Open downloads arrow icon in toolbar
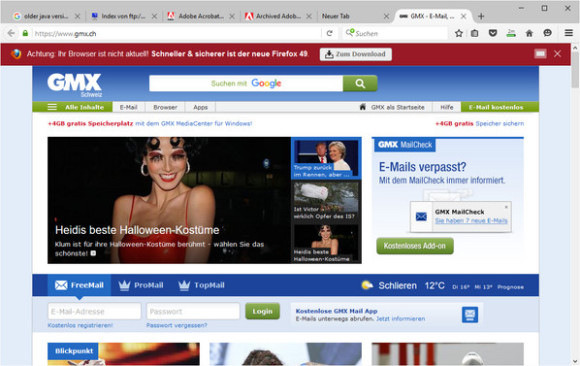This screenshot has height=366, width=580. [x=511, y=33]
